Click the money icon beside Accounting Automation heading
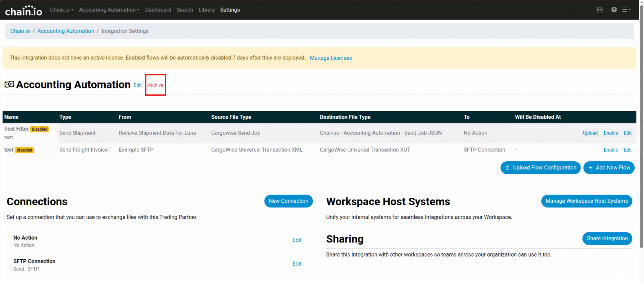644x284 pixels. [9, 84]
